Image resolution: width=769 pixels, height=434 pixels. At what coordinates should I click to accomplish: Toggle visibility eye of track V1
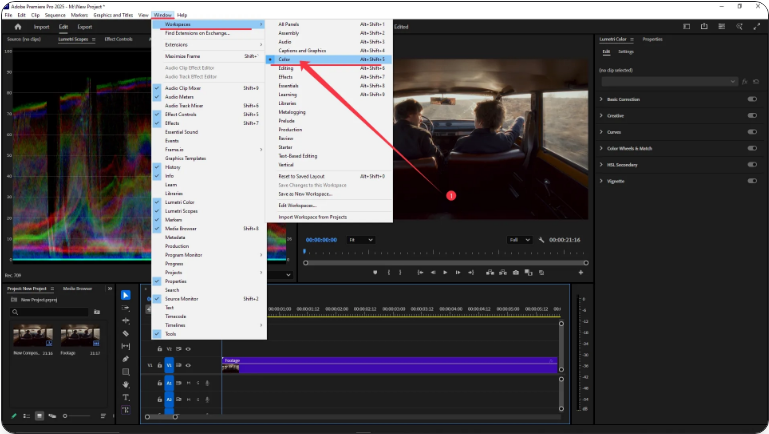pyautogui.click(x=189, y=365)
